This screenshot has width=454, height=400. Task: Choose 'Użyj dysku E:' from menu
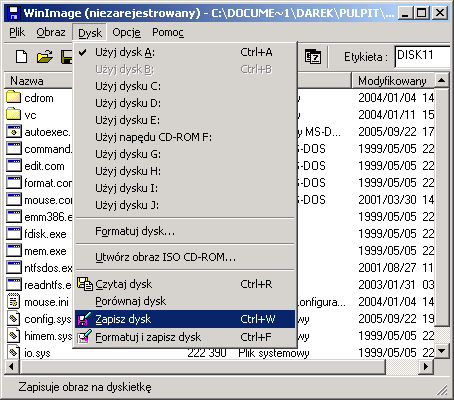click(x=185, y=120)
